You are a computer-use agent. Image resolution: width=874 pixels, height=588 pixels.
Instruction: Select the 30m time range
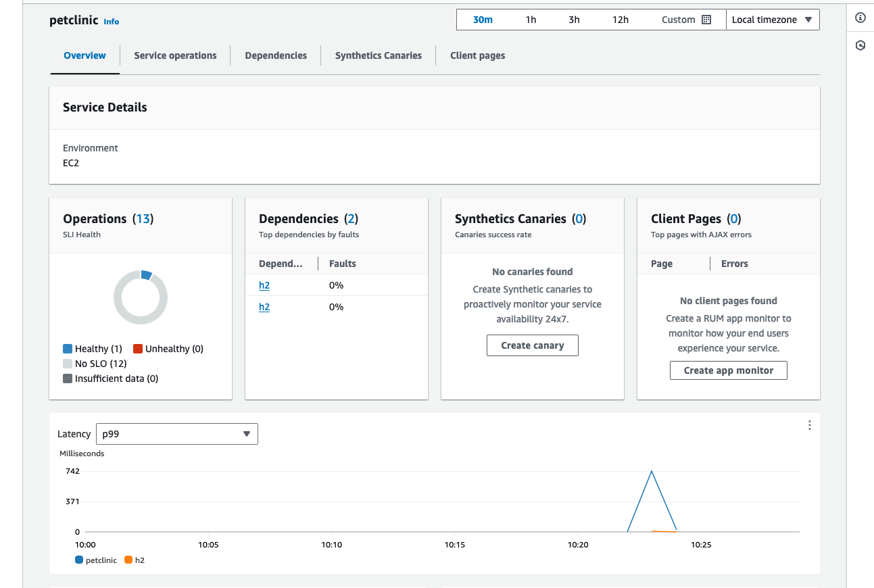click(x=483, y=19)
